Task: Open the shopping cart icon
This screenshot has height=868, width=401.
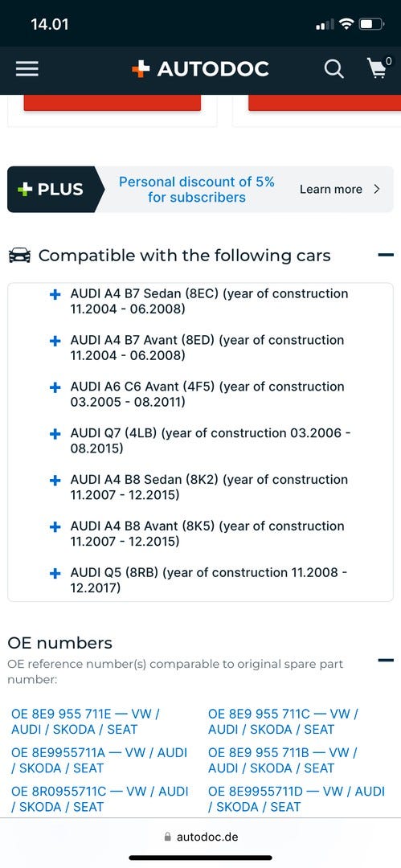Action: (x=378, y=68)
